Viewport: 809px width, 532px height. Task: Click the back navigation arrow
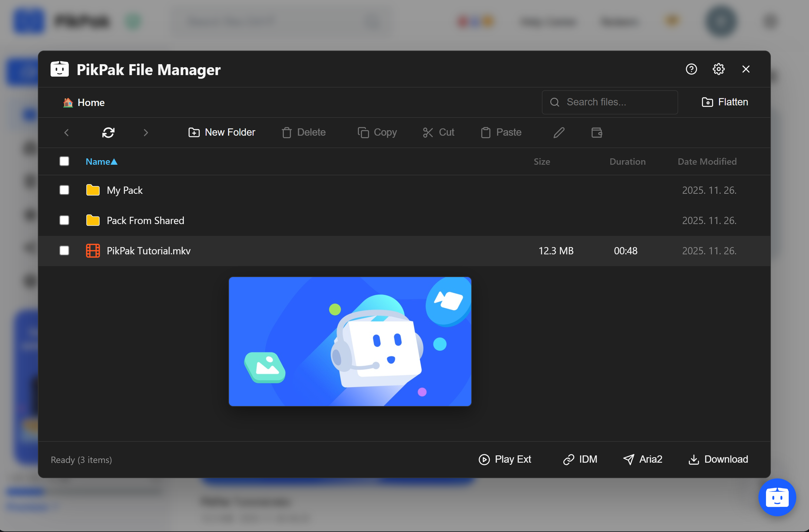(x=67, y=133)
